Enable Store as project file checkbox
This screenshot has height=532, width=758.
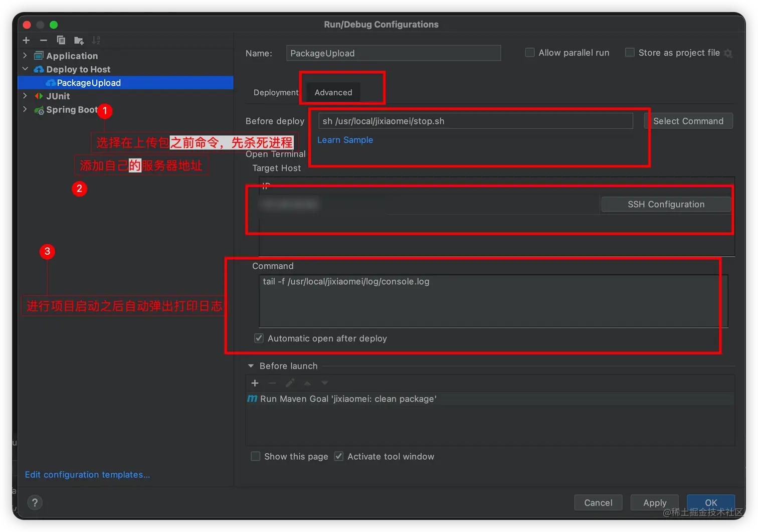pyautogui.click(x=630, y=53)
